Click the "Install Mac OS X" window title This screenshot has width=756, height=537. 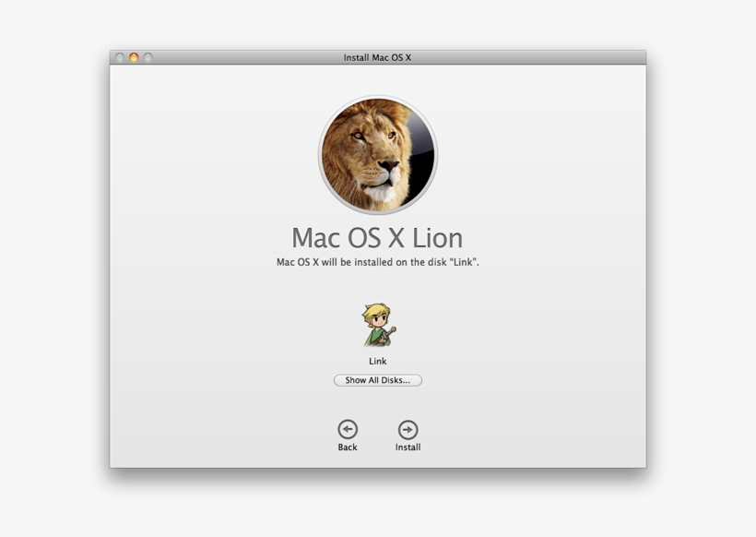click(x=377, y=57)
